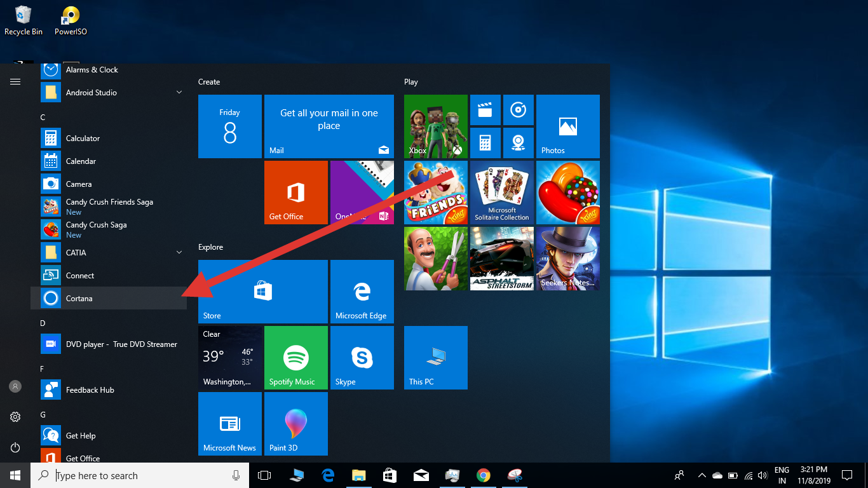Open the Store tile
This screenshot has height=488, width=868.
[x=263, y=292]
